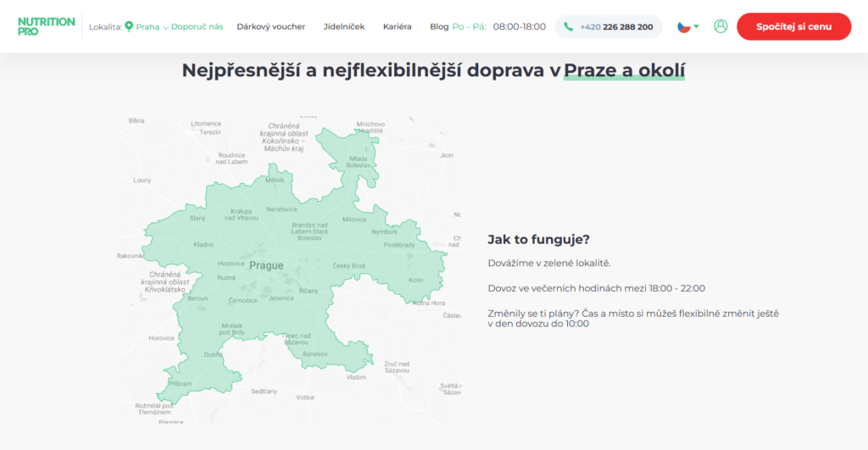Expand the Praha locality dropdown
868x450 pixels.
click(153, 26)
